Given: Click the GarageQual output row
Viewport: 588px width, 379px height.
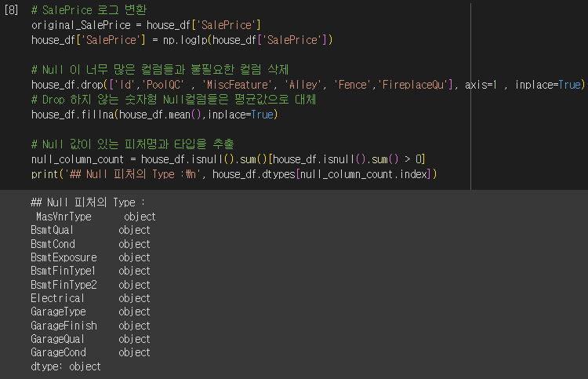Looking at the screenshot, I should (90, 339).
